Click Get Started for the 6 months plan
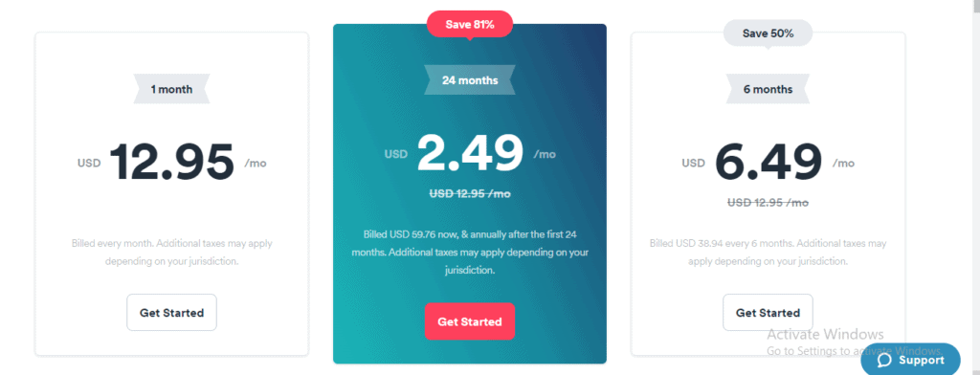Screen dimensions: 980x375 (768, 313)
